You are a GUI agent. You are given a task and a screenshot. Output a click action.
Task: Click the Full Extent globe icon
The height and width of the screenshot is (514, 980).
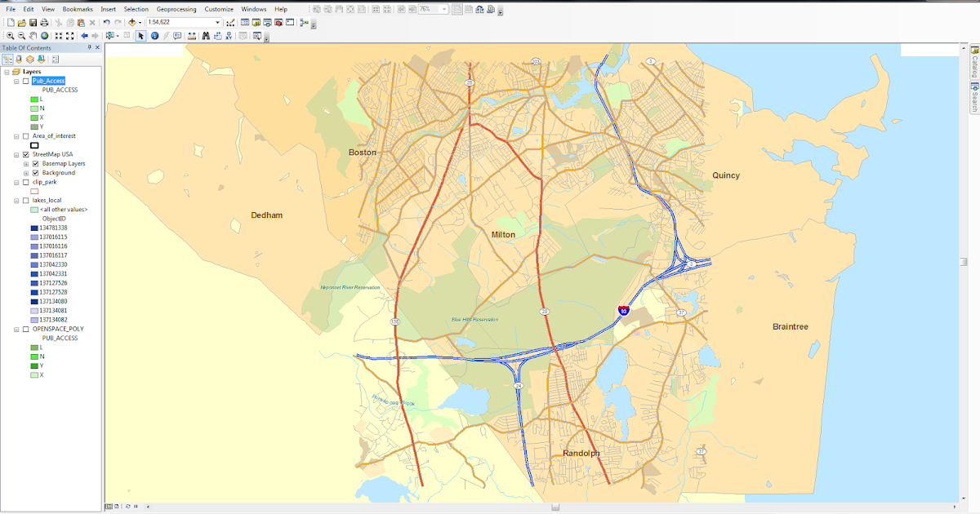click(44, 35)
